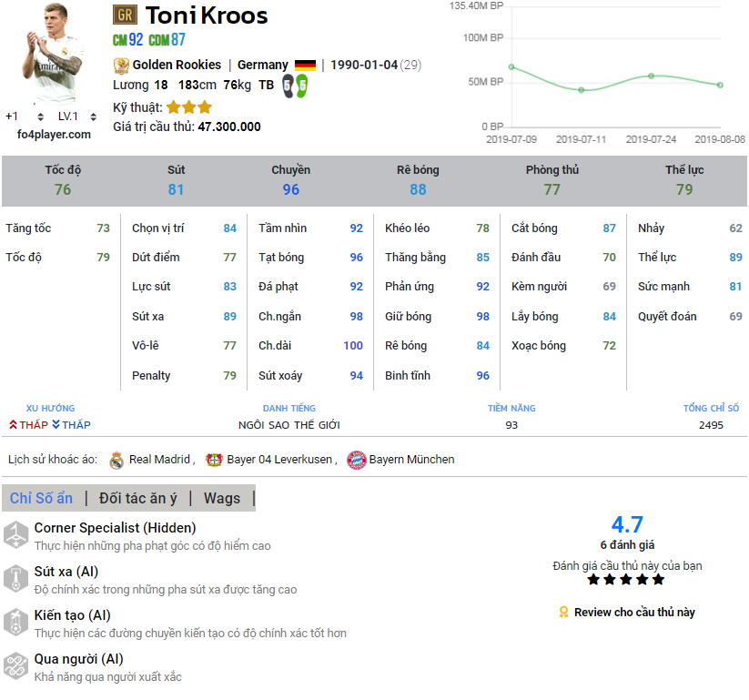749x700 pixels.
Task: Click the Germany flag icon
Action: coord(305,66)
